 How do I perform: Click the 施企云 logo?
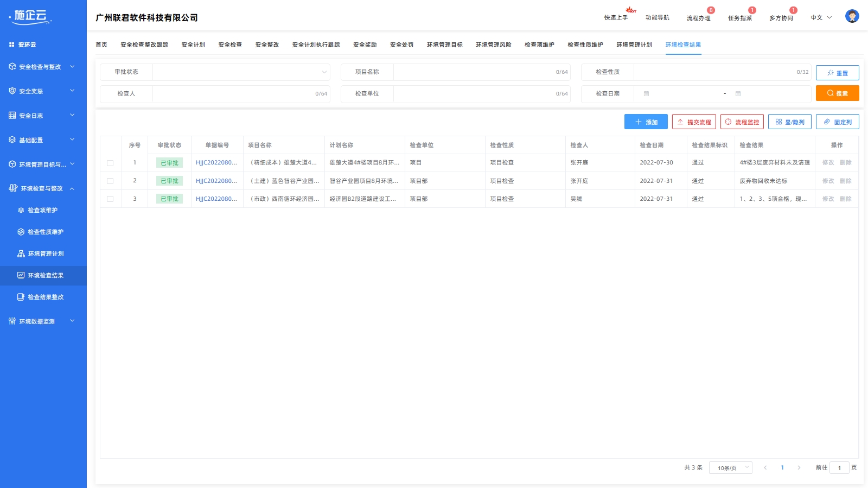[31, 16]
